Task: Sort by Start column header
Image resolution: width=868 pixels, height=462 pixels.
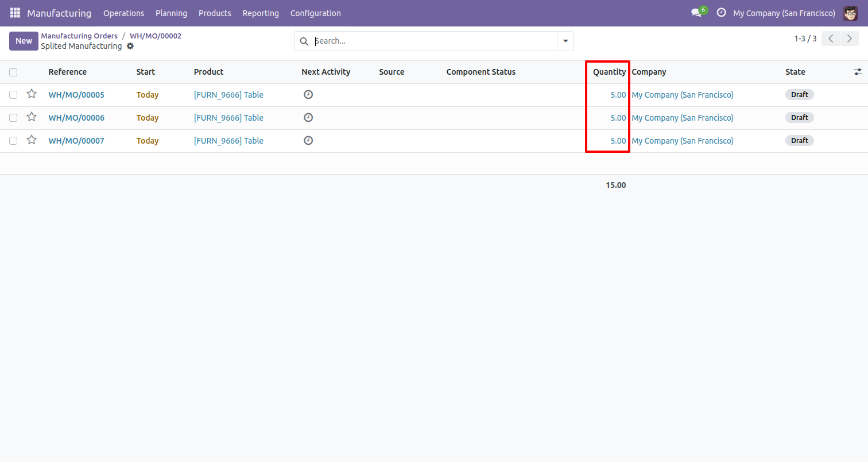Action: point(146,72)
